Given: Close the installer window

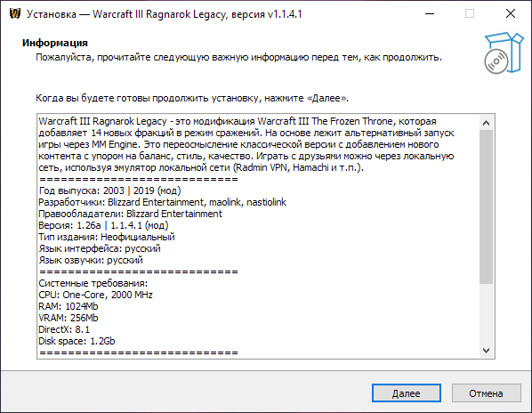Looking at the screenshot, I should point(511,14).
